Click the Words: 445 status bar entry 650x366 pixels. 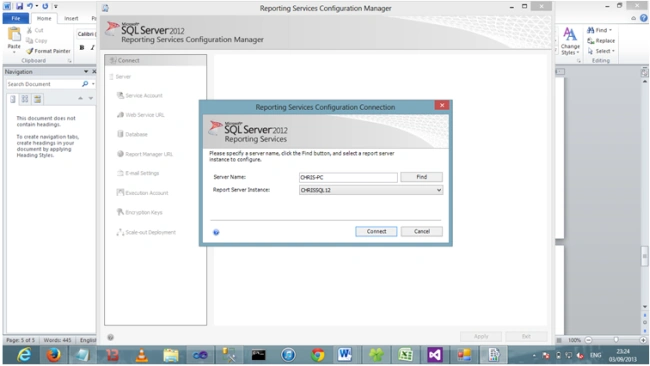click(57, 340)
